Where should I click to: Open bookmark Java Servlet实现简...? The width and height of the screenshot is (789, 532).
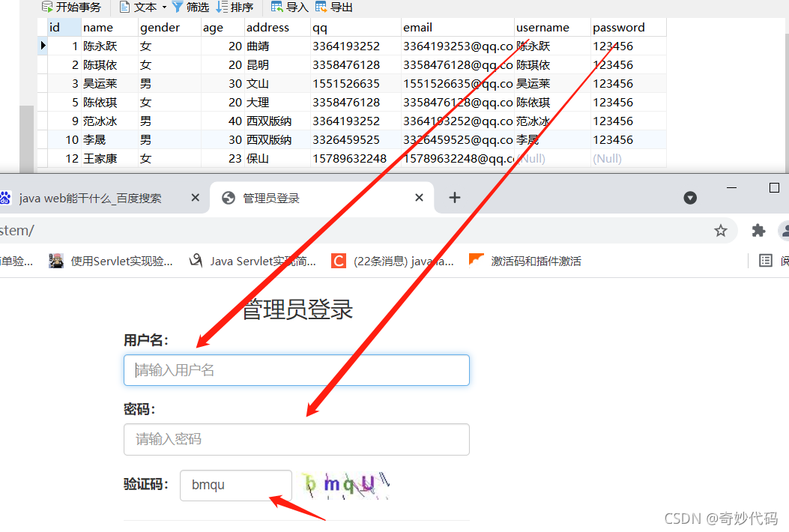[x=253, y=261]
